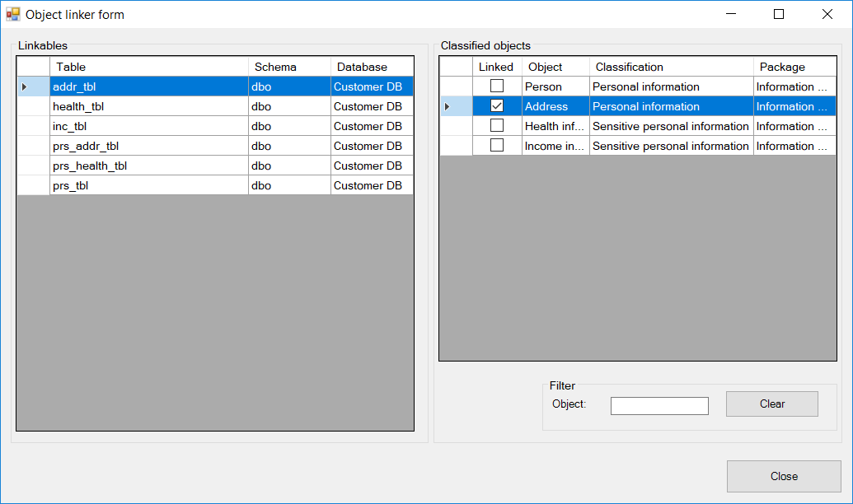The image size is (853, 504).
Task: Focus the Object filter text field
Action: [x=658, y=406]
